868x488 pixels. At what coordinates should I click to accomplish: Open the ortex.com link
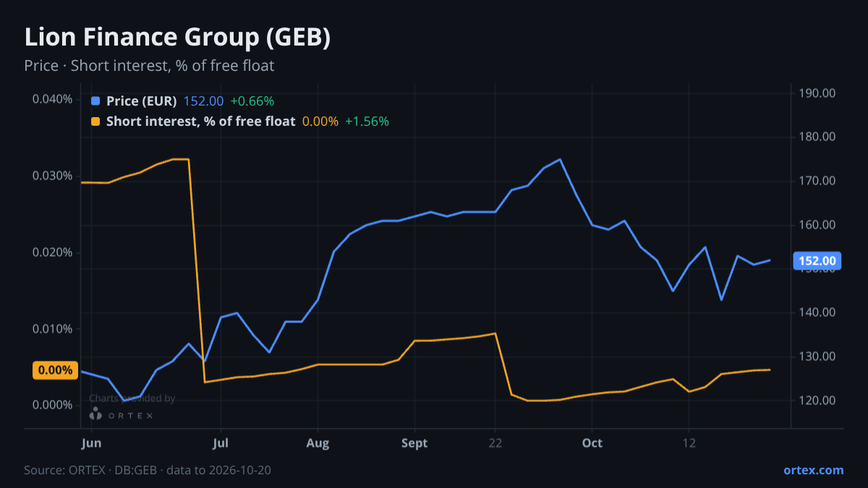(814, 470)
